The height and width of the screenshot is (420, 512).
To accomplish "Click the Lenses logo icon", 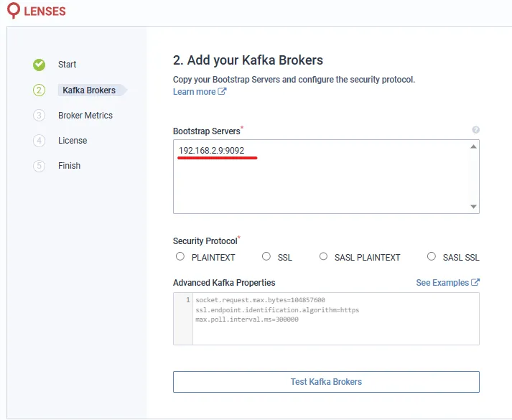I will [x=14, y=11].
